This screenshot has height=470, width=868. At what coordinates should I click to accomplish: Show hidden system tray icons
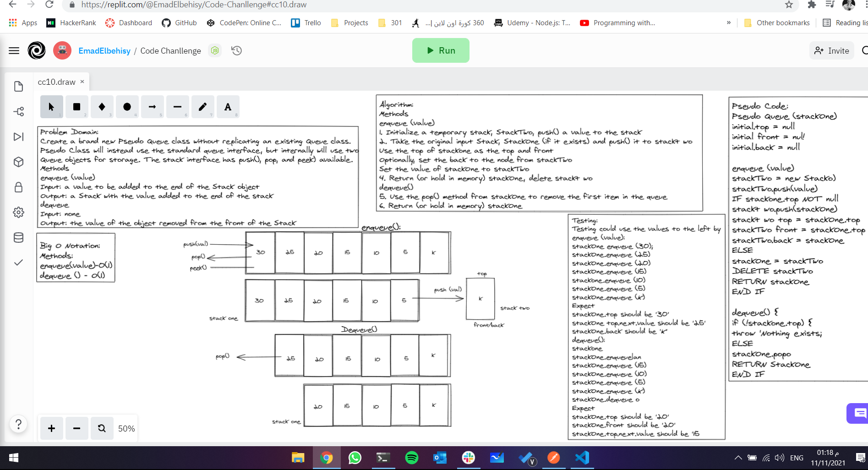738,458
